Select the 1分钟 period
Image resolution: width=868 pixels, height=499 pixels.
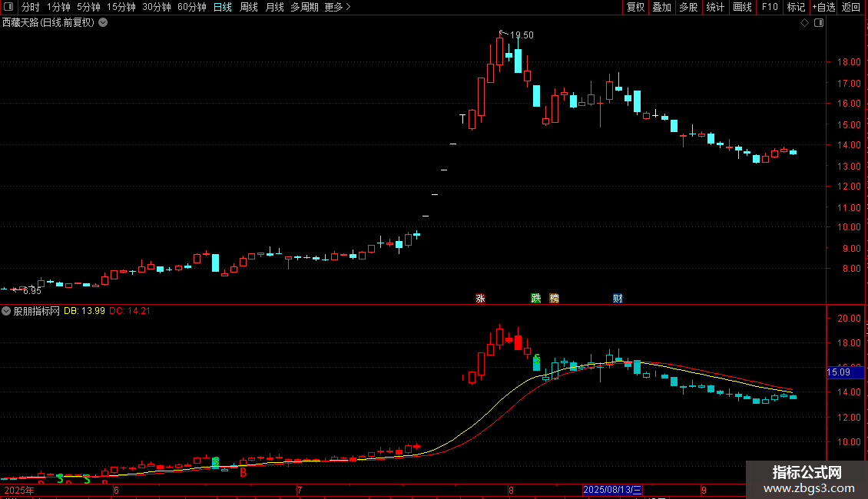pos(58,7)
